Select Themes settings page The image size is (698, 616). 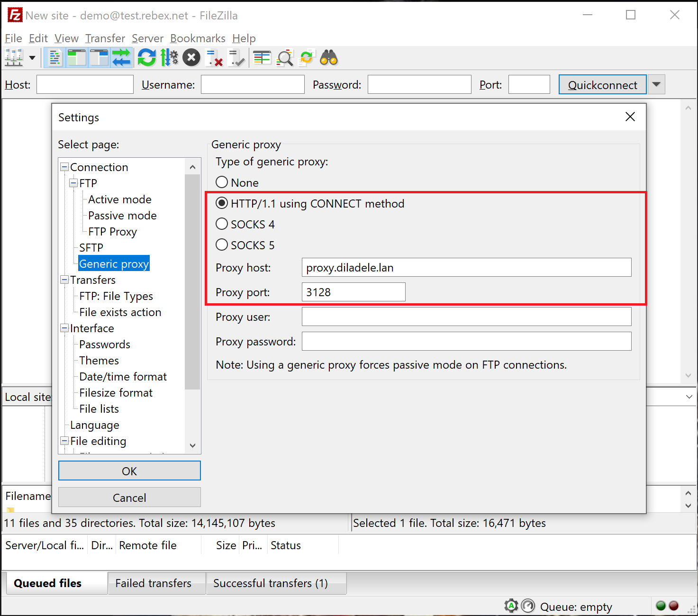pos(99,360)
